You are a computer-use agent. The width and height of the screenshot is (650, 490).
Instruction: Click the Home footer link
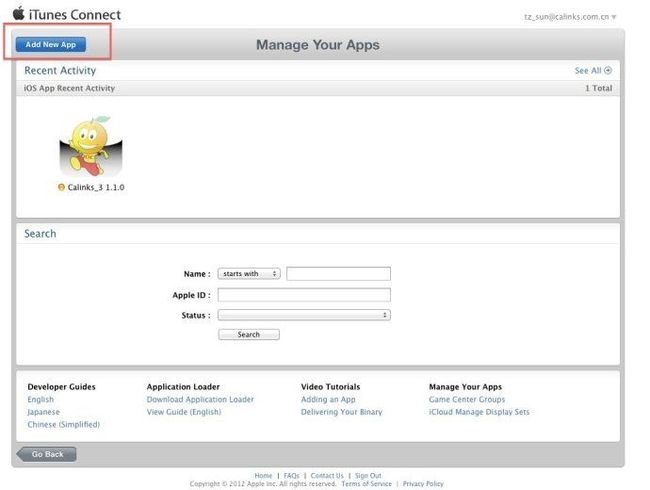(x=263, y=475)
